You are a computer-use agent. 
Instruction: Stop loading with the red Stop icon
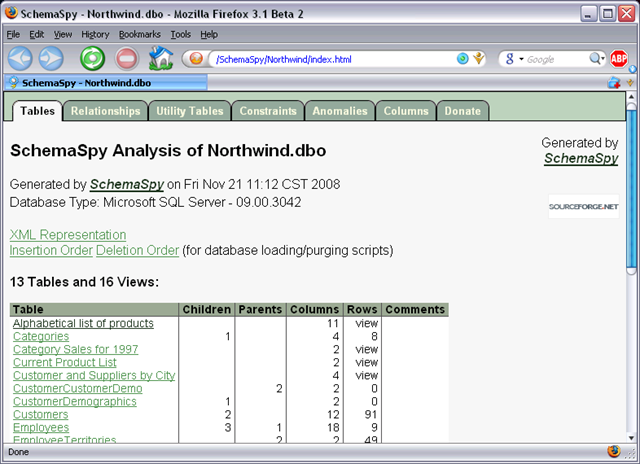127,58
